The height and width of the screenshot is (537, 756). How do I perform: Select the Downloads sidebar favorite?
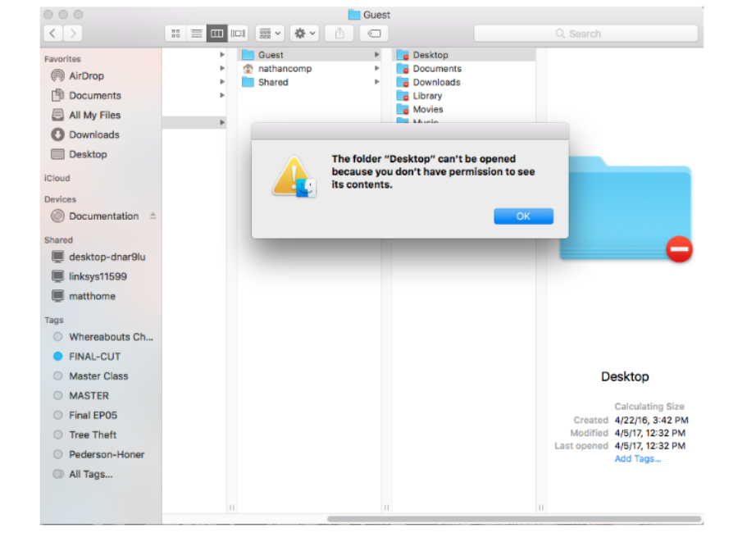tap(93, 135)
